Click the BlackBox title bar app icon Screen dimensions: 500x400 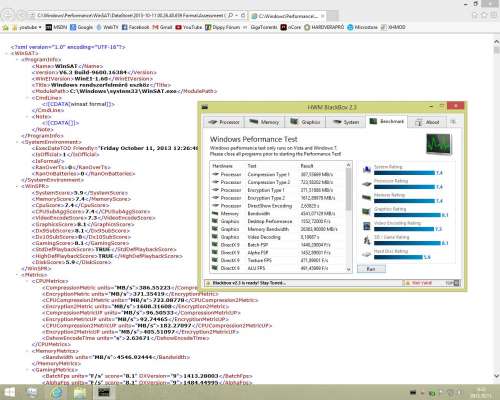(x=205, y=107)
